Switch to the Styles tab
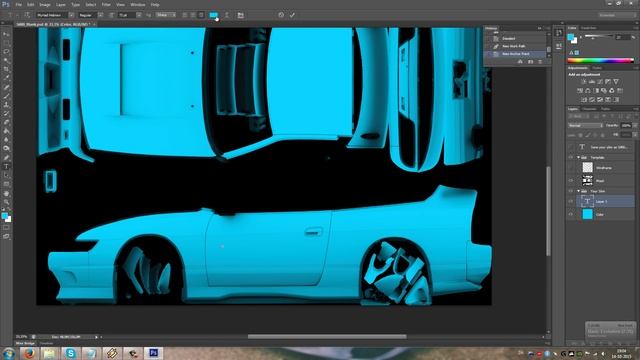 click(x=597, y=68)
